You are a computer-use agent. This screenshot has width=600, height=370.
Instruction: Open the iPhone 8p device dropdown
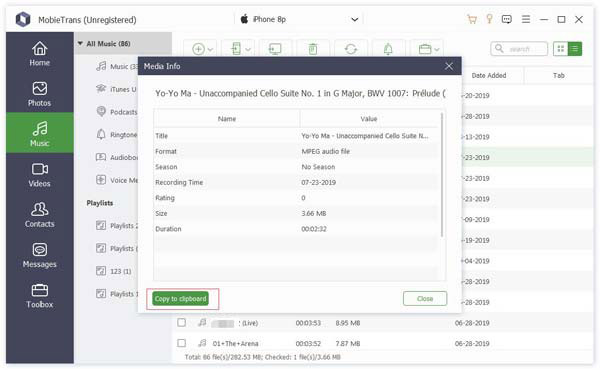tap(299, 19)
